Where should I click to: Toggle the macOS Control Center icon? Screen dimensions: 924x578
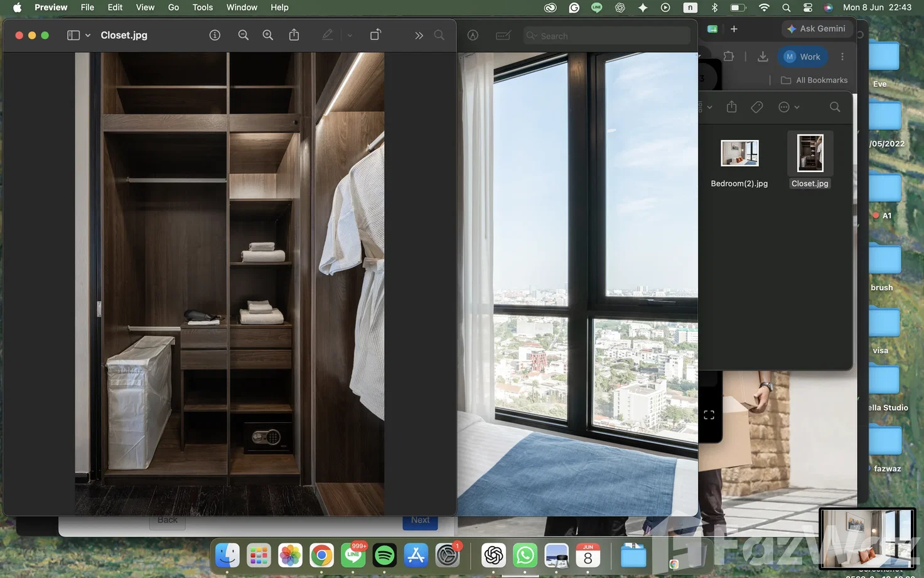click(808, 8)
